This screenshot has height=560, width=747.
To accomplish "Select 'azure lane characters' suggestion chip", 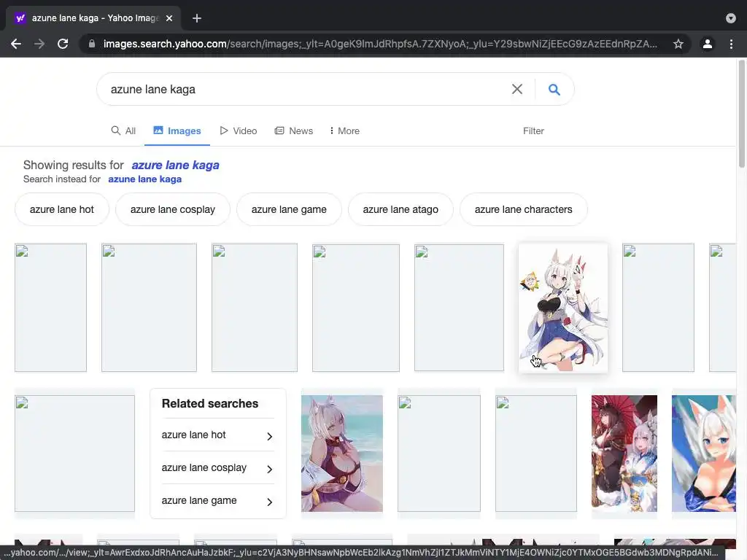I will click(x=524, y=209).
